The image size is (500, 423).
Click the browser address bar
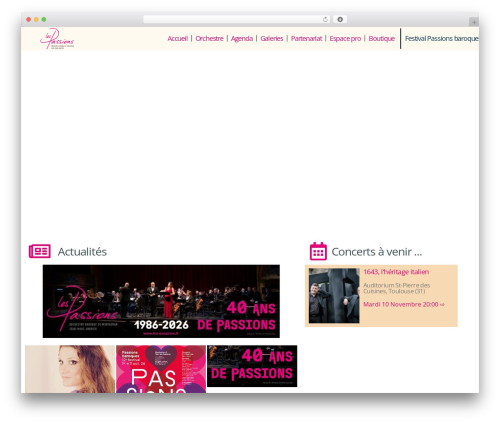pyautogui.click(x=236, y=20)
